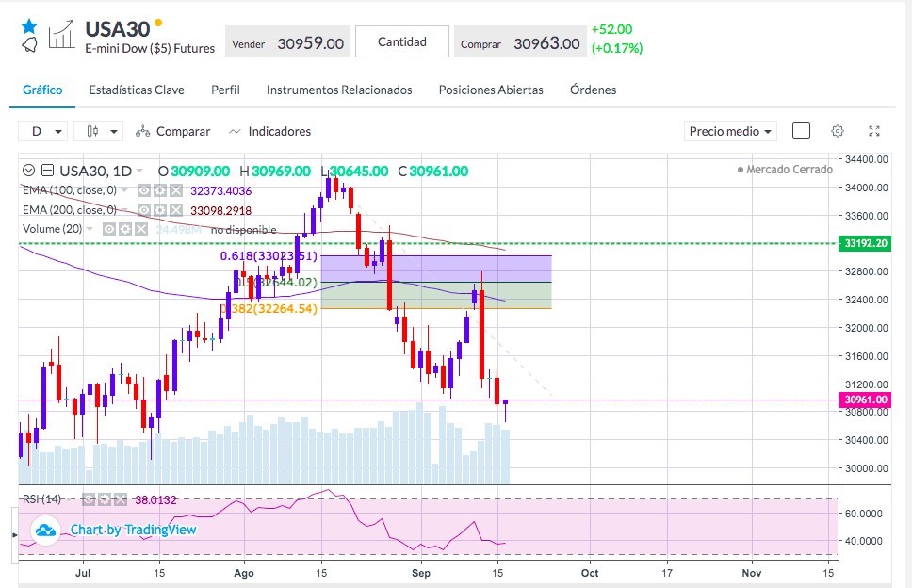Click the TradingView cloud logo
The width and height of the screenshot is (912, 588).
(x=45, y=531)
